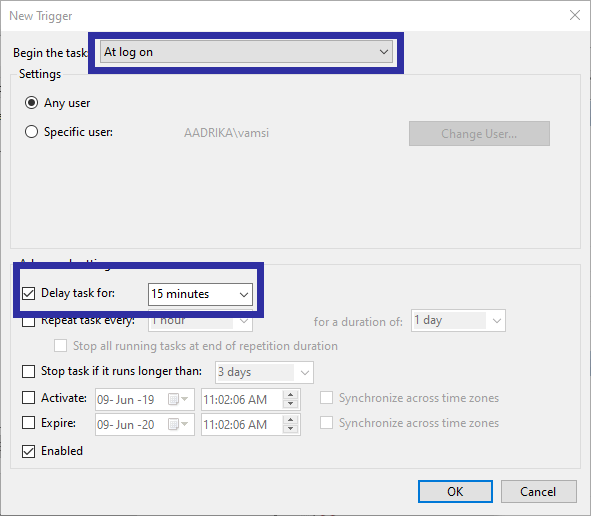Viewport: 591px width, 516px height.
Task: Tick the Activate checkbox
Action: click(29, 398)
